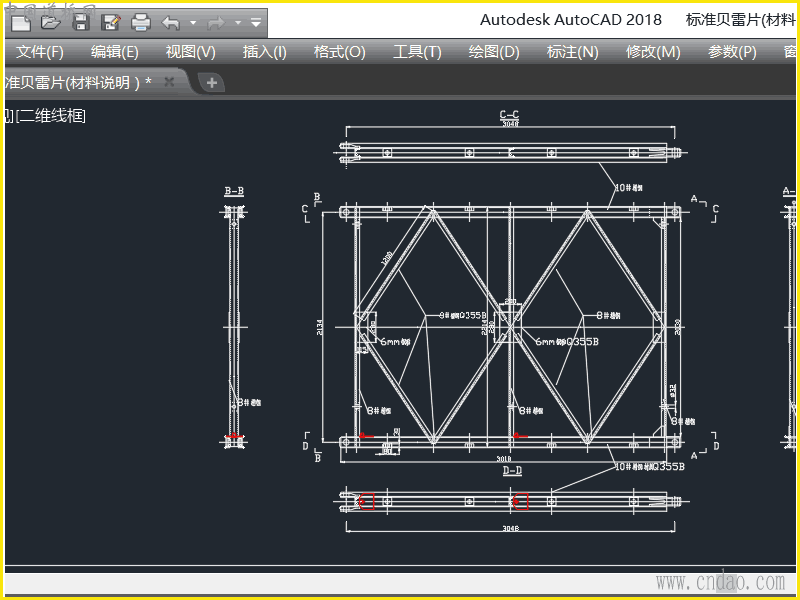Open the Quick Access Toolbar customize dropdown
The width and height of the screenshot is (800, 600).
pyautogui.click(x=256, y=23)
